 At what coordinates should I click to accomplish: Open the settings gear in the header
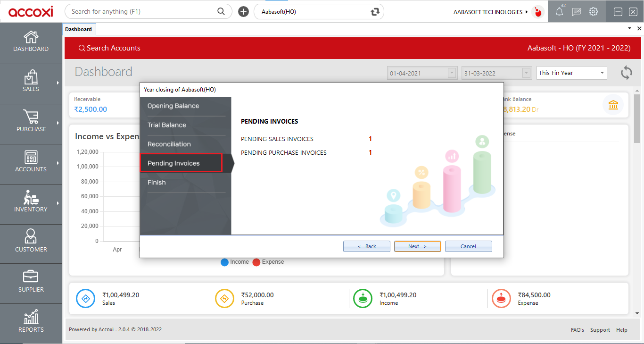pos(594,11)
